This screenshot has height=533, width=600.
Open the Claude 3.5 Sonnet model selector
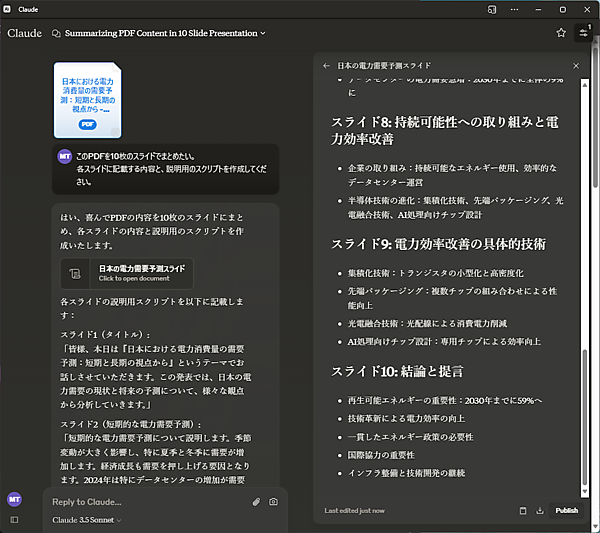87,520
